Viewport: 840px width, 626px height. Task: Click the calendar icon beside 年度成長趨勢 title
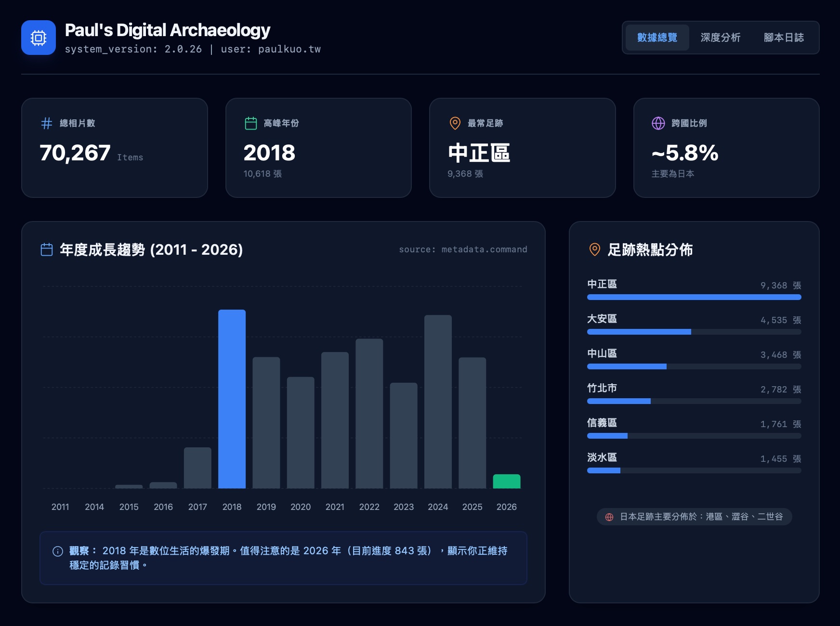tap(46, 250)
